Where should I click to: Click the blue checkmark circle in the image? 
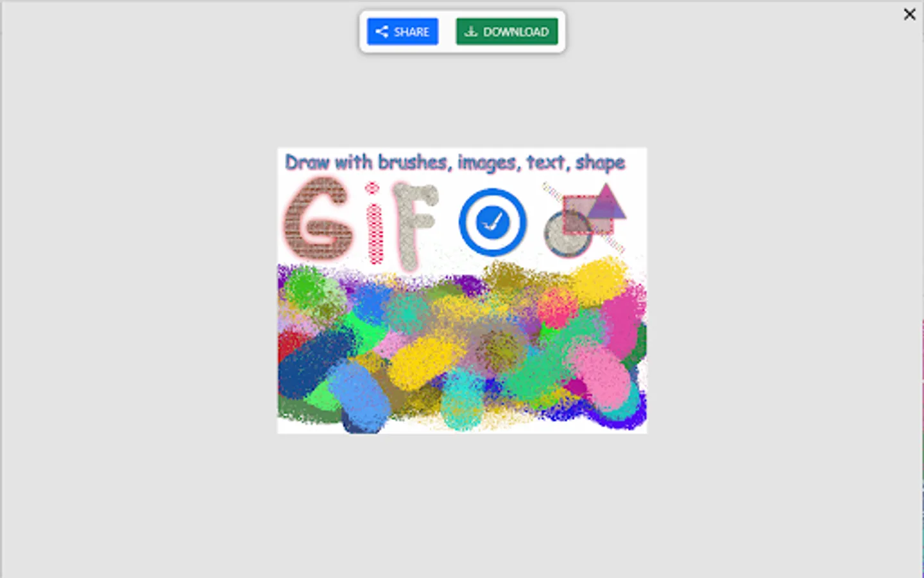pos(493,222)
